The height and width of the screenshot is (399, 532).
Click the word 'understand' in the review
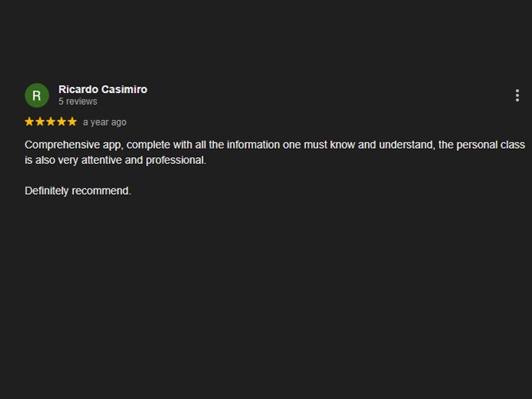coord(406,145)
